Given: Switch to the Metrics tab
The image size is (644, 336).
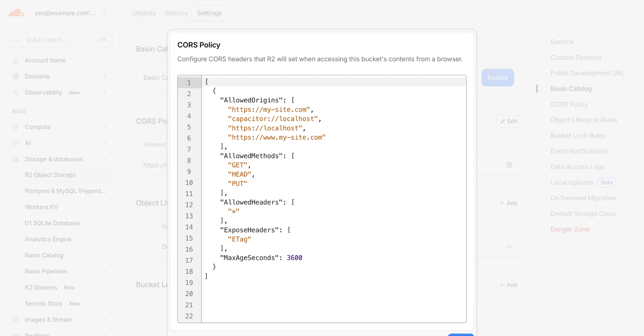Looking at the screenshot, I should tap(176, 13).
